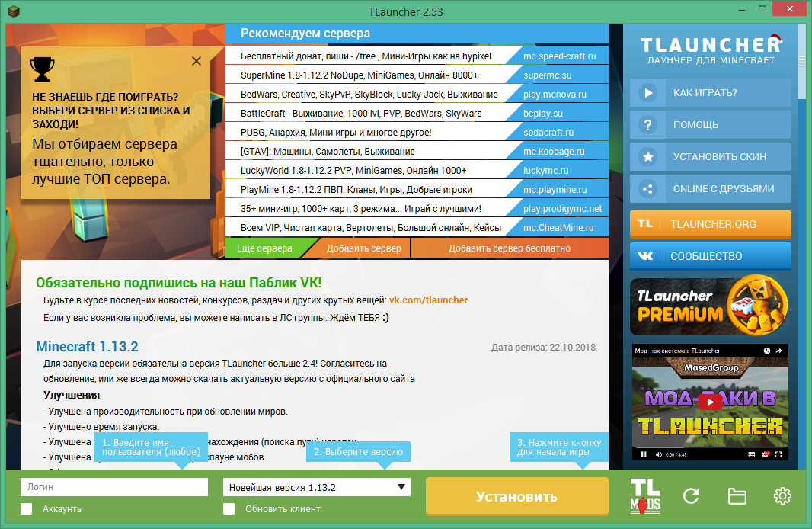Image resolution: width=812 pixels, height=529 pixels.
Task: Expand Ещё сервера list
Action: (x=264, y=247)
